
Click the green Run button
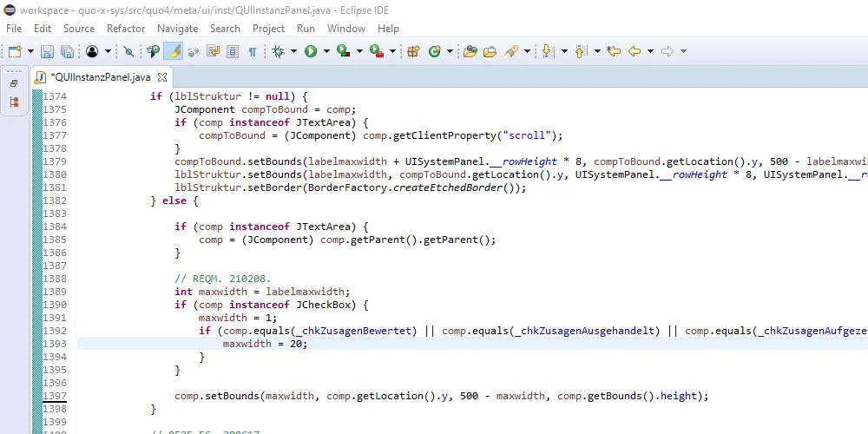311,51
